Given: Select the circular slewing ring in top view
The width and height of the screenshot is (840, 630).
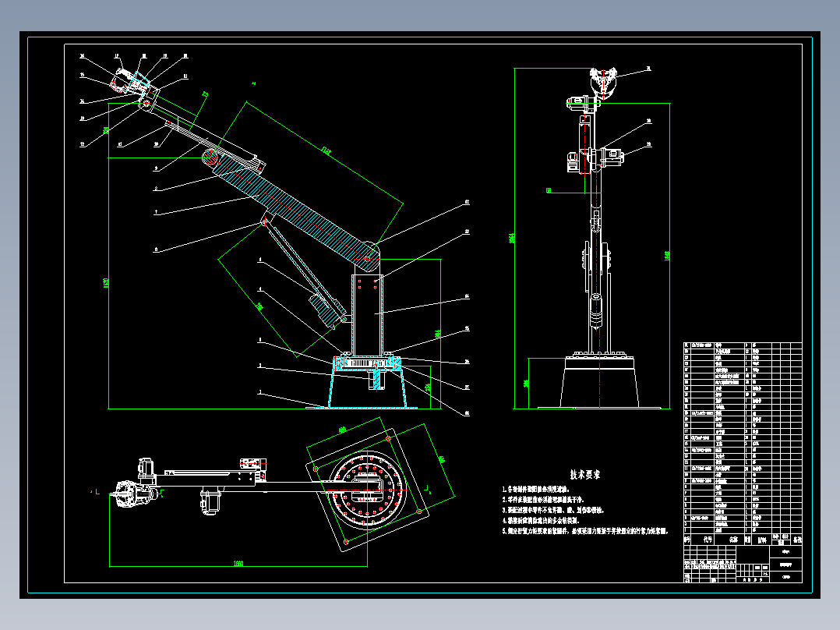Looking at the screenshot, I should tap(368, 490).
